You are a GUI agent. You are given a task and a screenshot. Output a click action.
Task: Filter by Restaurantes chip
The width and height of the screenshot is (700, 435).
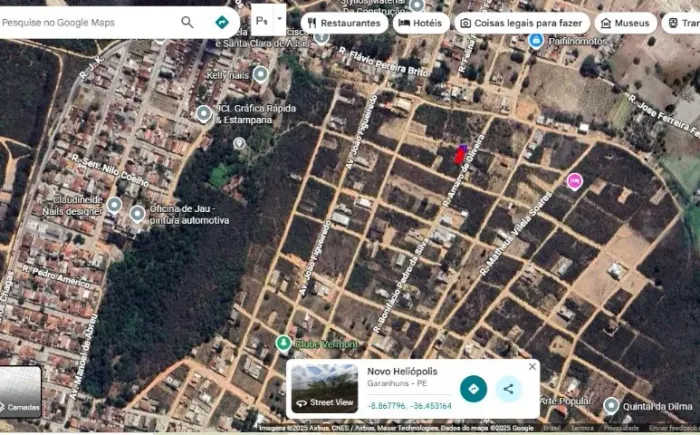[345, 23]
